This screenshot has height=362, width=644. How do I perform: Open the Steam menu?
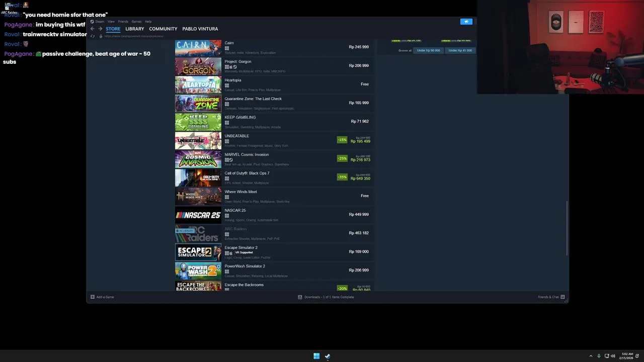click(x=100, y=22)
